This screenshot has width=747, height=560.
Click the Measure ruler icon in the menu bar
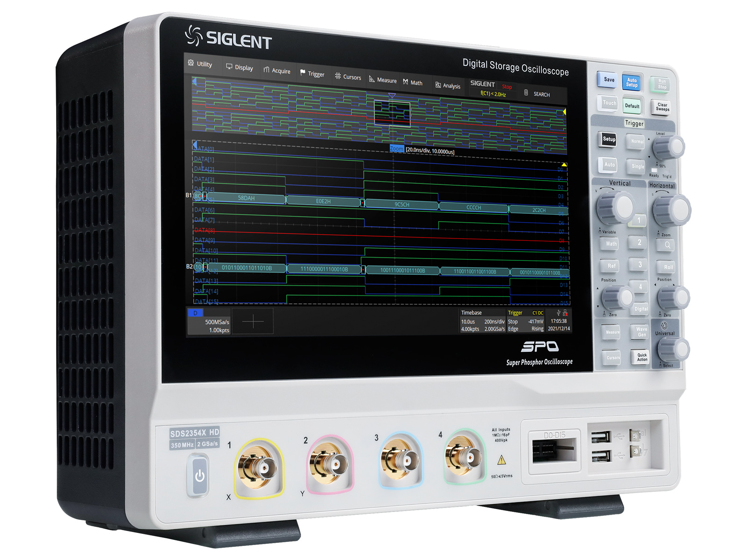[372, 79]
